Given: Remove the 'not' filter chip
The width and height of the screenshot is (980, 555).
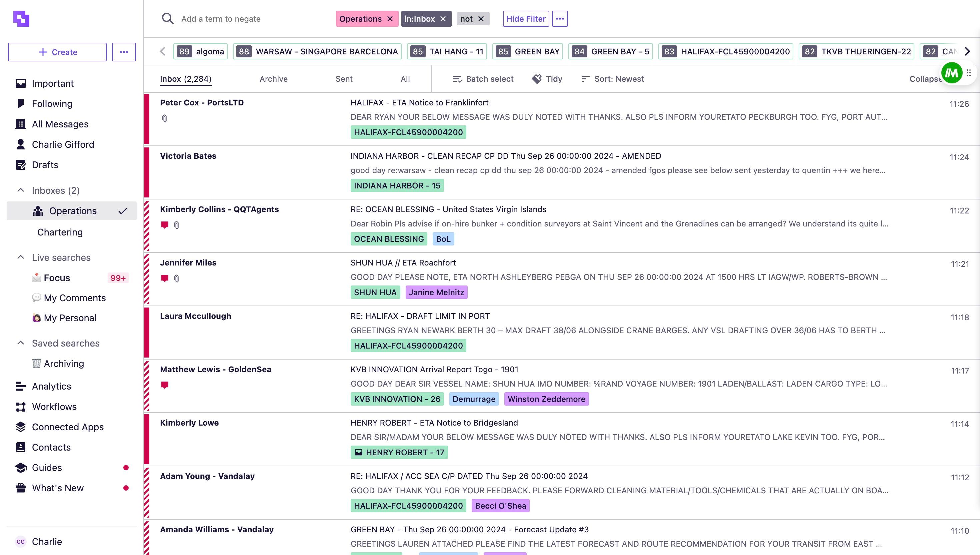Looking at the screenshot, I should [481, 19].
